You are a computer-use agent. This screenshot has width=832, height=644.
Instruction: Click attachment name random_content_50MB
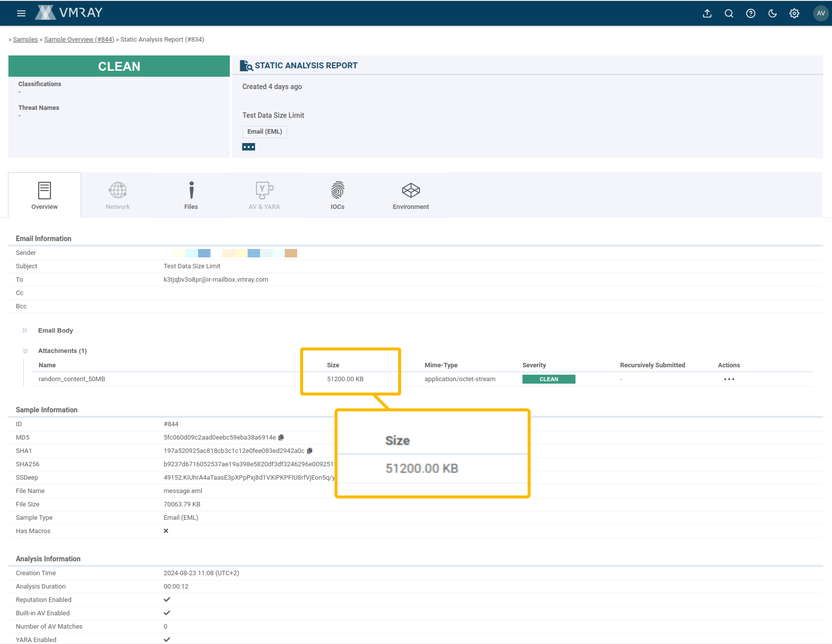coord(72,379)
